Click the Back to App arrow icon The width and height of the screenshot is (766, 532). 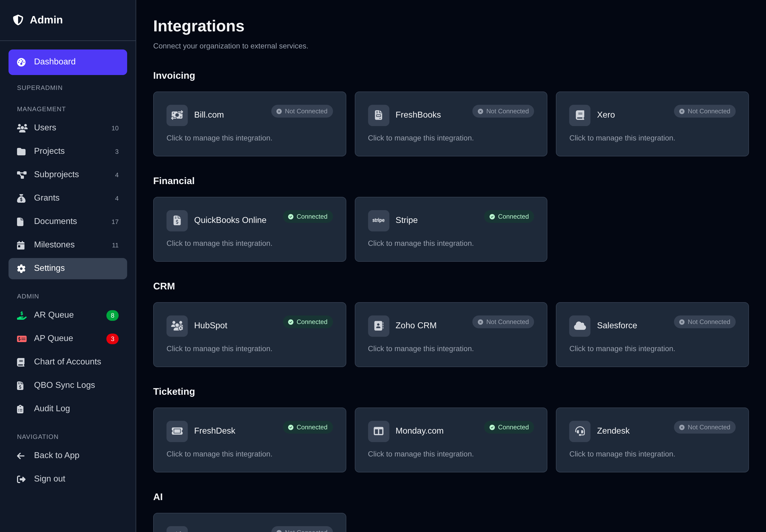tap(21, 456)
